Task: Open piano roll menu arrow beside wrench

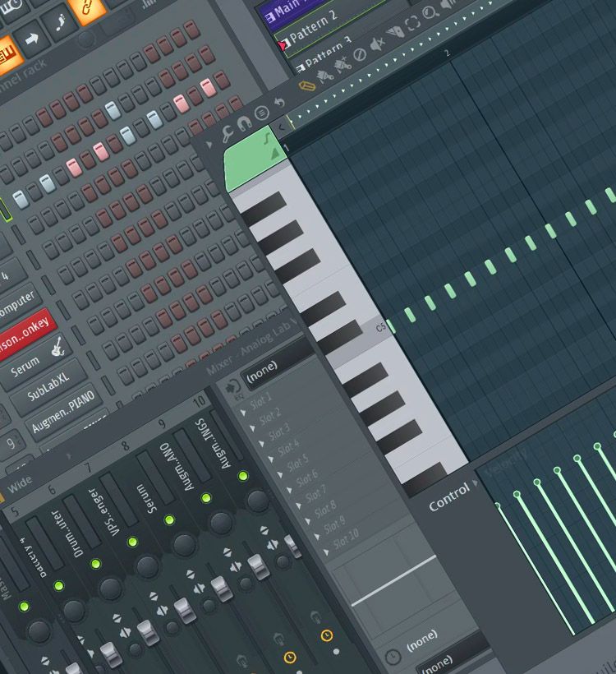Action: (x=209, y=145)
